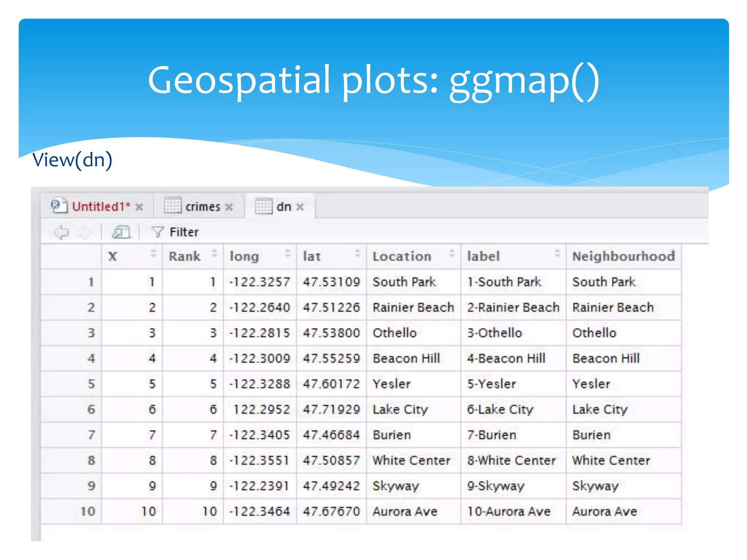Click the long value -122.3551
The height and width of the screenshot is (560, 747).
(x=259, y=460)
